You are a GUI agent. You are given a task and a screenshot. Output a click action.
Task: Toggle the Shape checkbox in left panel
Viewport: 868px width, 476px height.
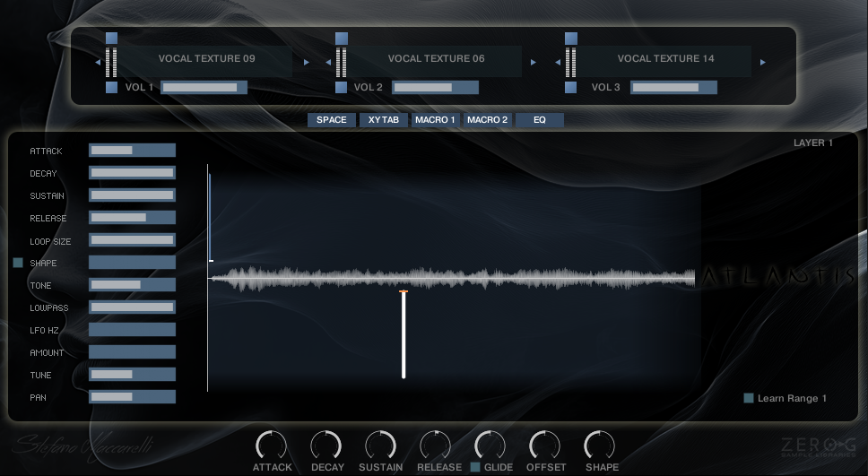[x=18, y=263]
